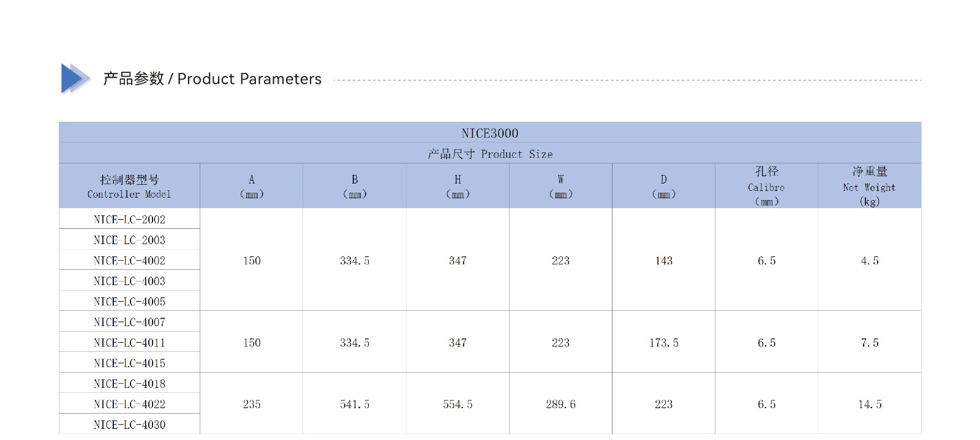980x440 pixels.
Task: Select the Product Parameters section heading
Action: (212, 79)
